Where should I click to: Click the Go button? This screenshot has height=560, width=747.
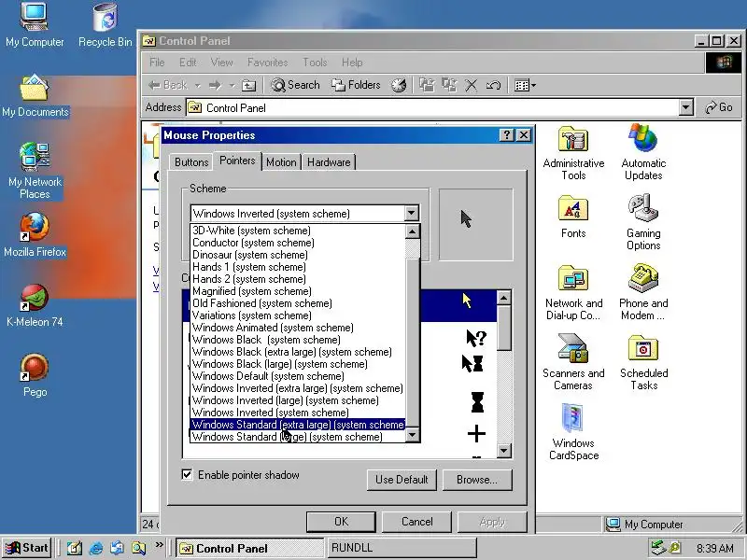(719, 107)
